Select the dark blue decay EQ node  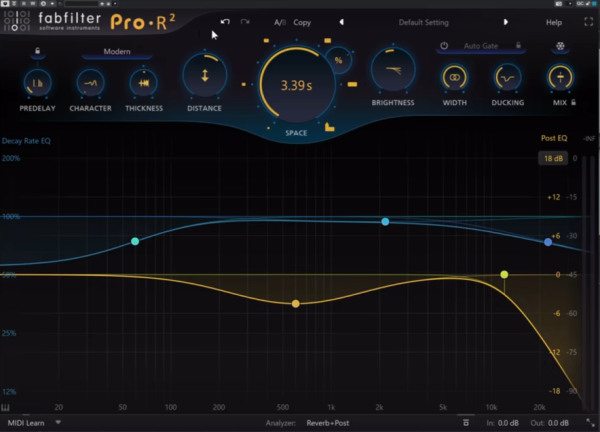pyautogui.click(x=548, y=242)
